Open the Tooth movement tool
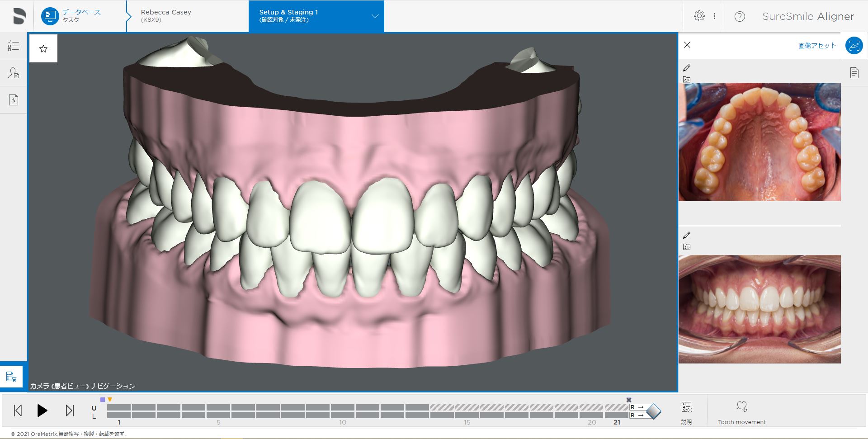The image size is (868, 439). click(x=741, y=411)
